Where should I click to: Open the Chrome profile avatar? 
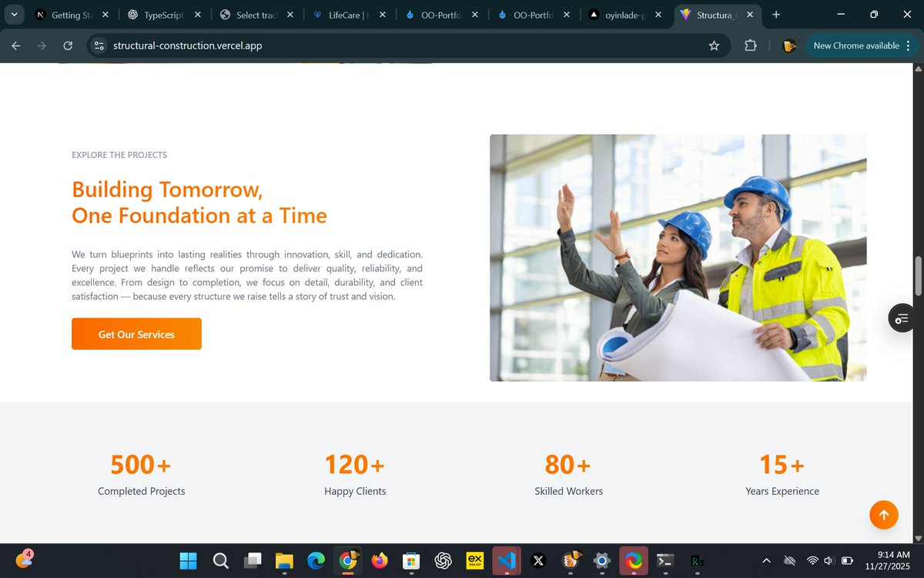(x=789, y=45)
